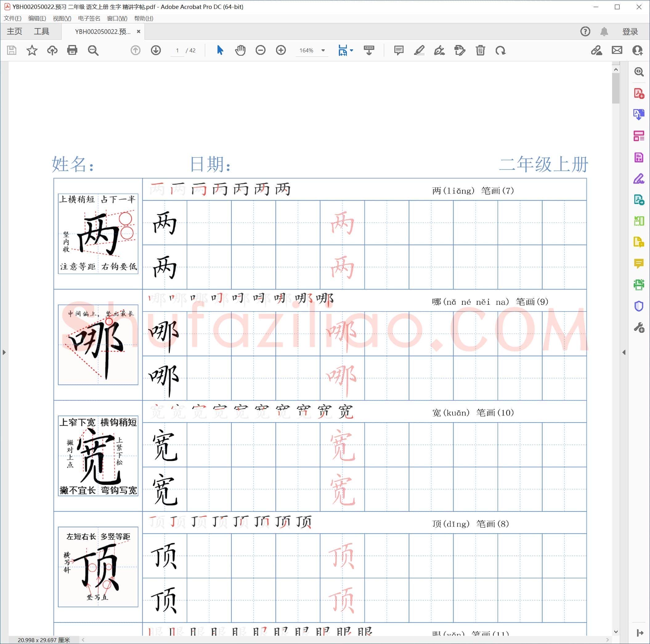This screenshot has width=650, height=644.
Task: Open the Export PDF tool in right pane
Action: pyautogui.click(x=639, y=114)
